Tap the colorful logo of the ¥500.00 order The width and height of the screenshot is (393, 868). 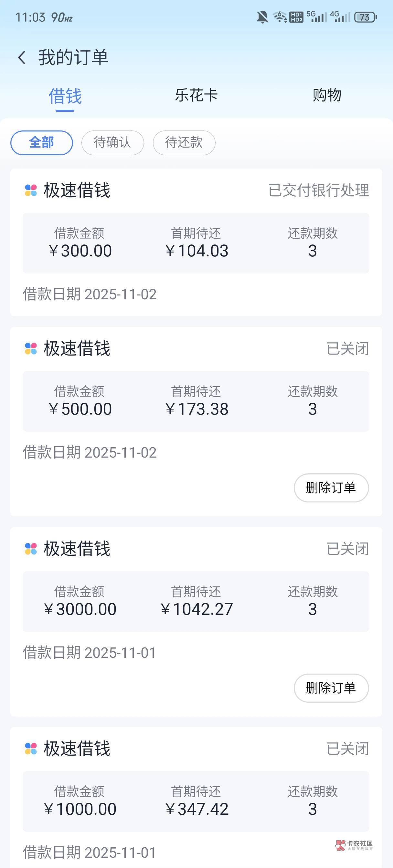coord(31,348)
